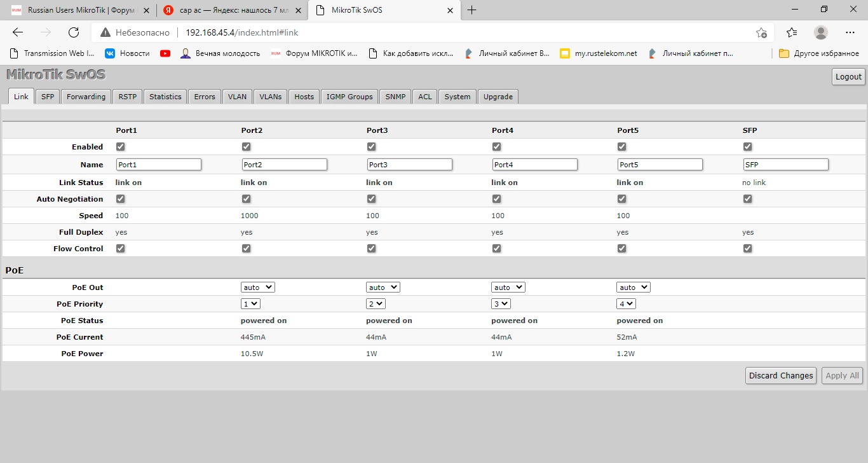Click the browser address bar URL

click(x=242, y=32)
